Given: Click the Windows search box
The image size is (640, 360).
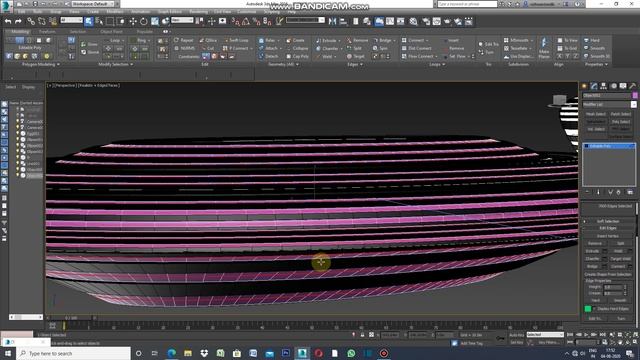Looking at the screenshot, I should (73, 353).
